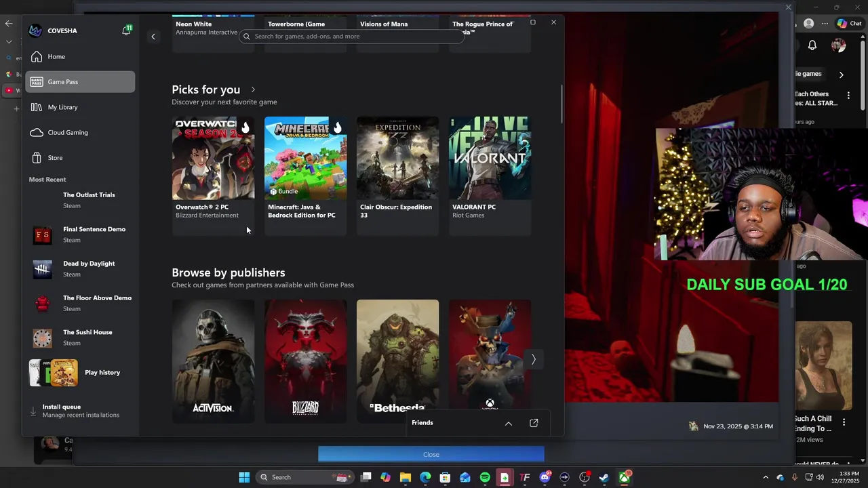This screenshot has height=488, width=868.
Task: Open Overwatch 2 PC game card
Action: [213, 176]
